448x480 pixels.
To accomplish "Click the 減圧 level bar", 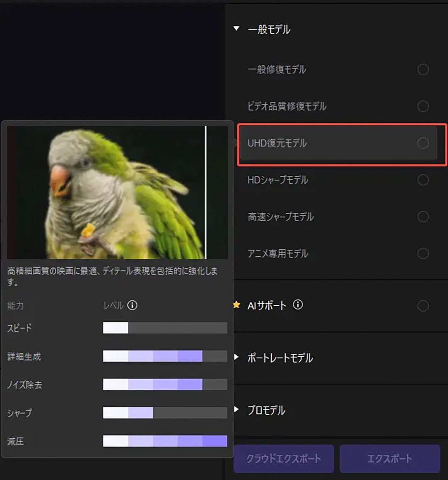I will tap(165, 441).
